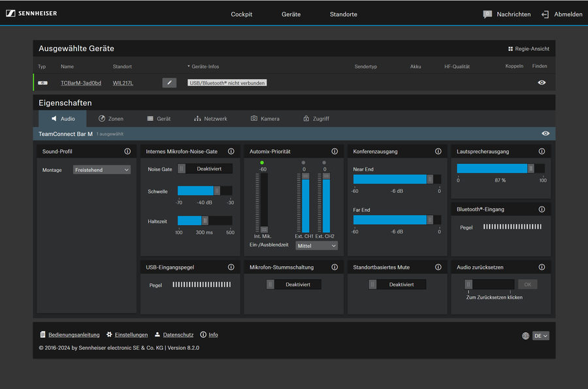Viewport: 588px width, 389px height.
Task: Toggle the Standortbasiertes Mute switch
Action: pyautogui.click(x=397, y=284)
